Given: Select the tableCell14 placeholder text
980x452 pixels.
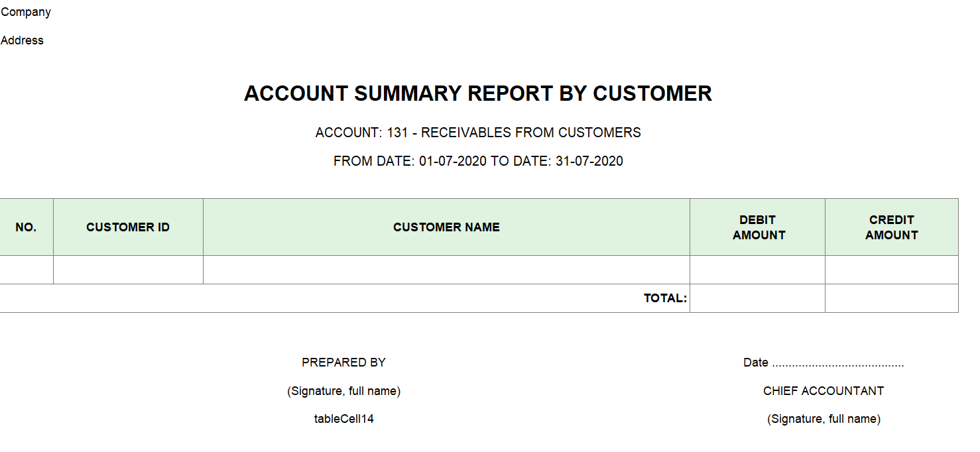Looking at the screenshot, I should (x=343, y=419).
